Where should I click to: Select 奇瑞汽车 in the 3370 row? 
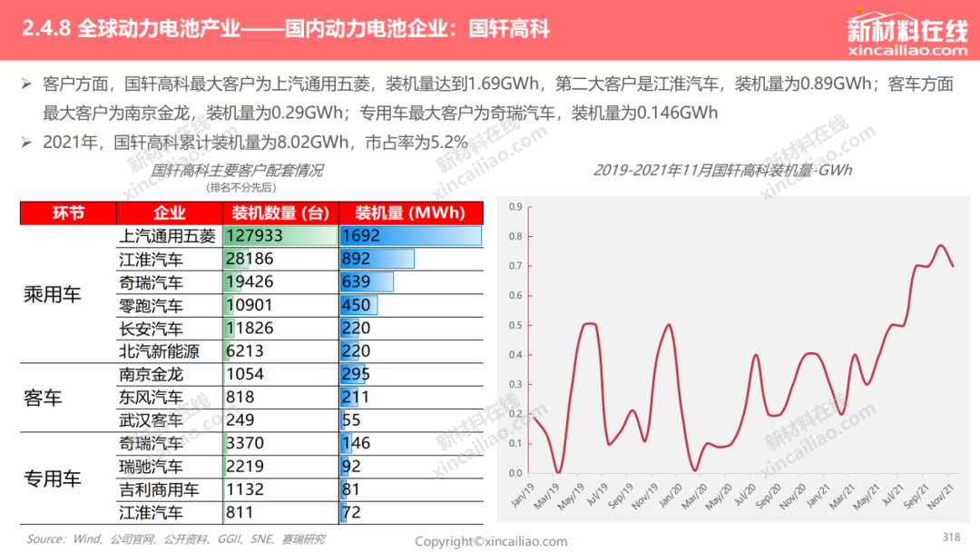(152, 443)
